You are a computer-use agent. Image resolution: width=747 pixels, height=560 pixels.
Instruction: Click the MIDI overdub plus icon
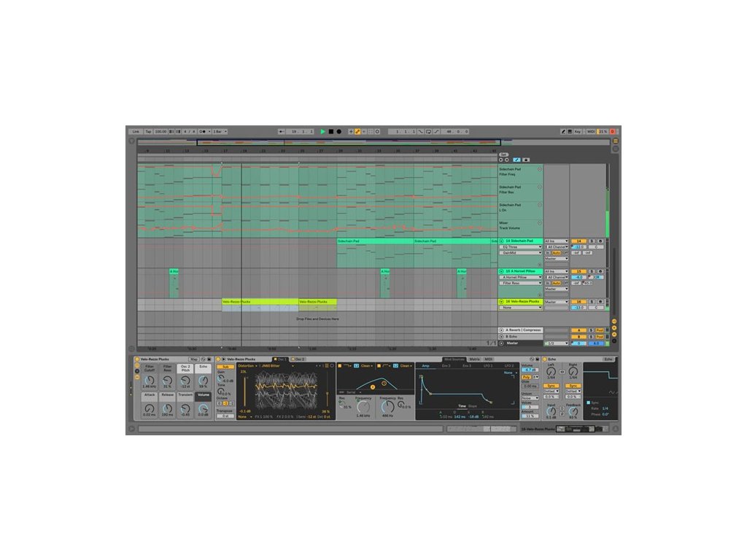(x=351, y=131)
